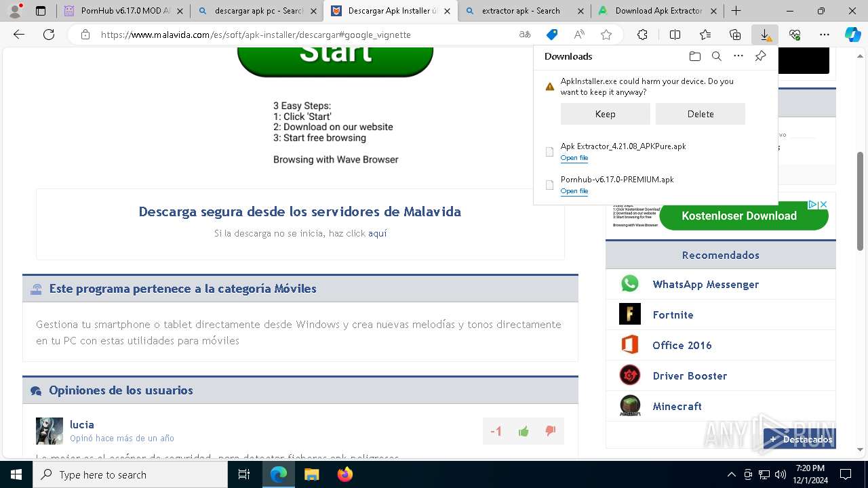868x488 pixels.
Task: Open the tab actions menu icon
Action: click(41, 11)
